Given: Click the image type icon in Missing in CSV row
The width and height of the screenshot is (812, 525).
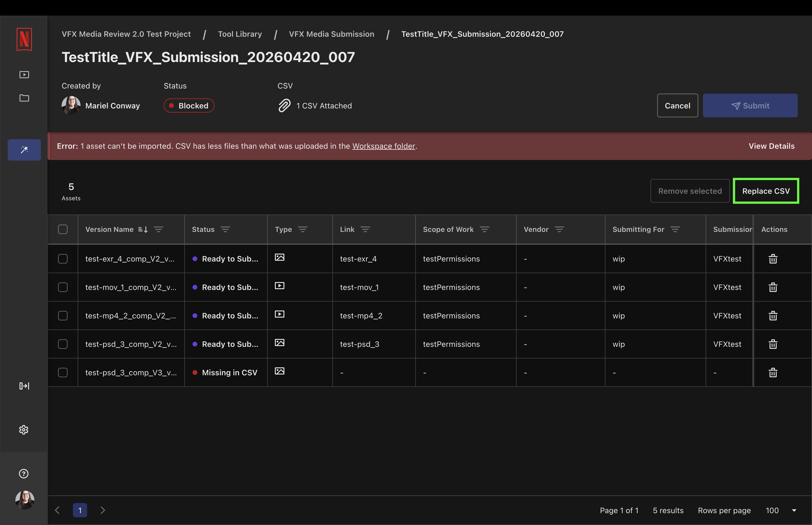Looking at the screenshot, I should (x=280, y=371).
